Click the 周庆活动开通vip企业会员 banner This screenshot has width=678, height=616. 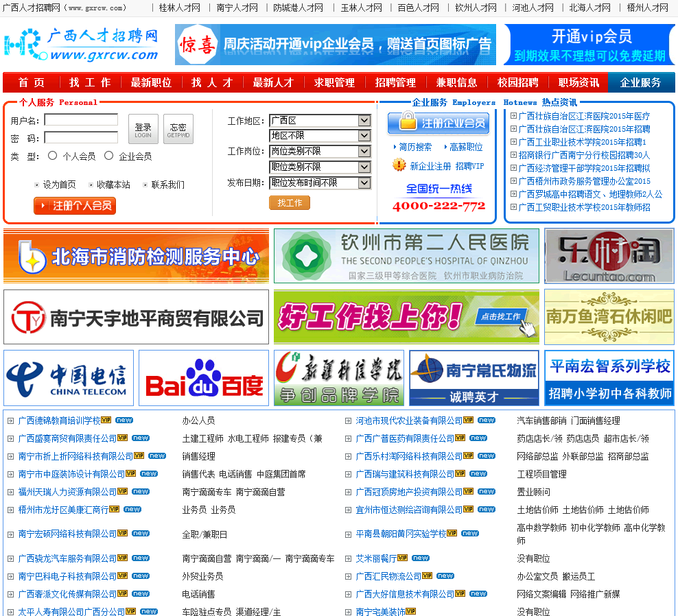tap(336, 45)
